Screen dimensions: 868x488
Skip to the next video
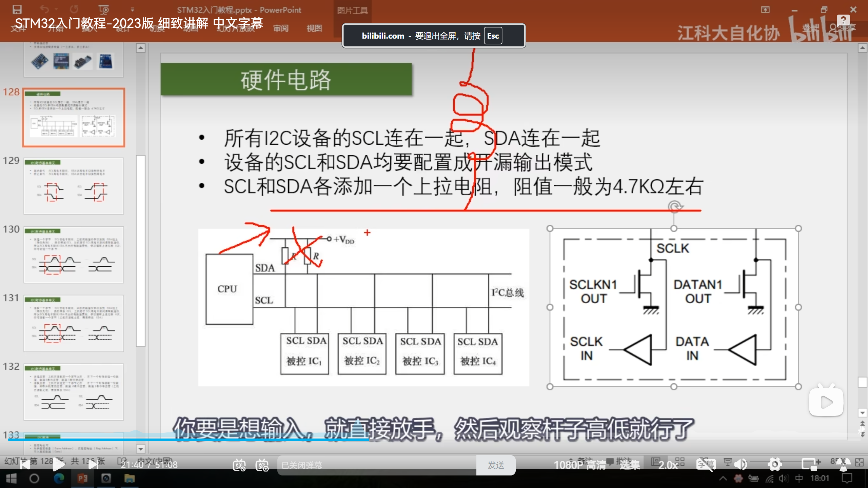pos(93,465)
